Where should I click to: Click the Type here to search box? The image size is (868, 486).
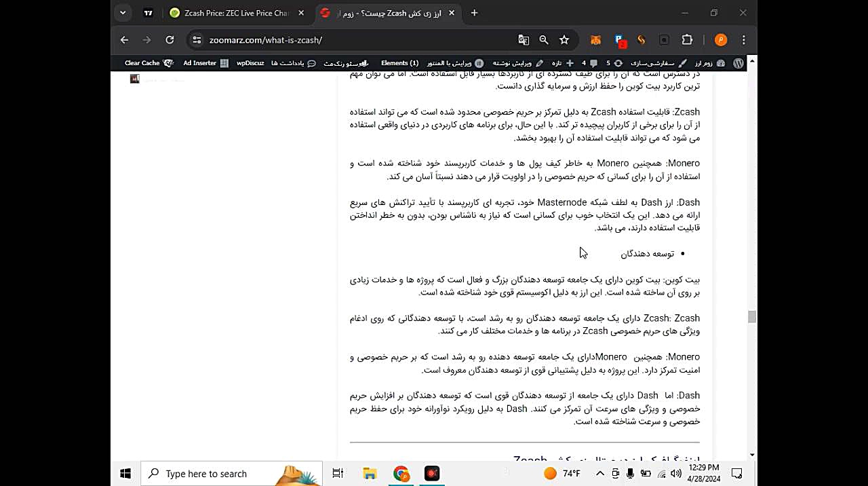coord(231,474)
